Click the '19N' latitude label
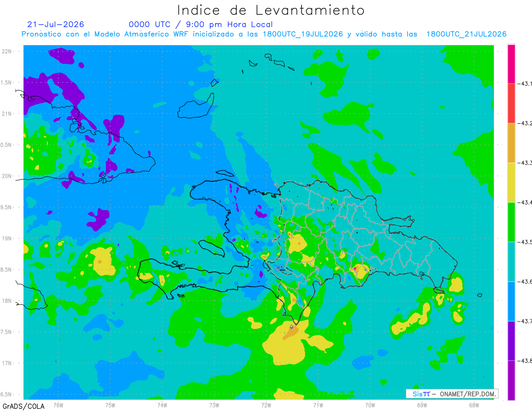The height and width of the screenshot is (411, 532). 7,238
